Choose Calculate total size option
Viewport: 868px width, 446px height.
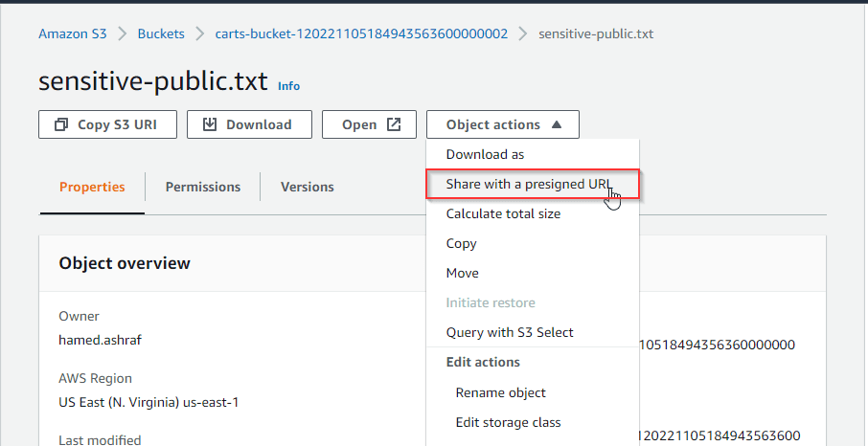point(503,213)
